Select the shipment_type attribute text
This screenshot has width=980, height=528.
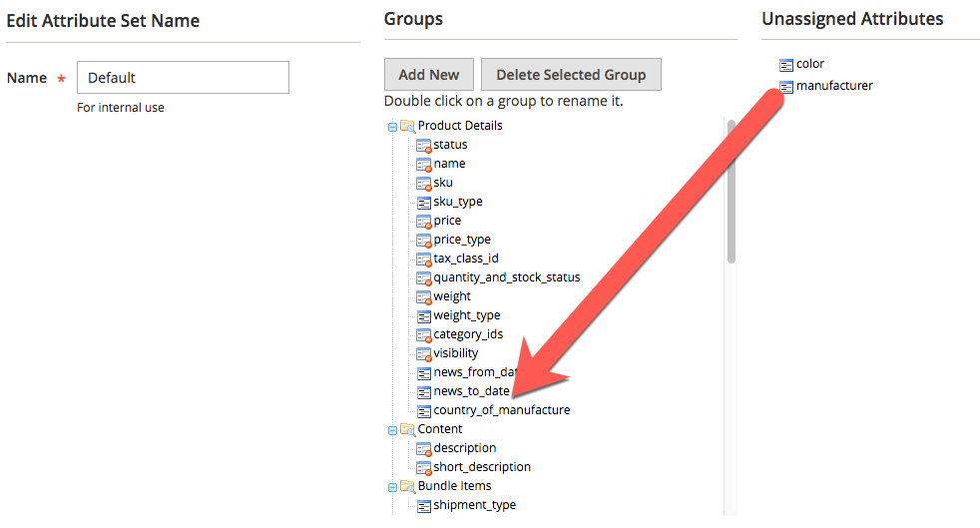[475, 505]
